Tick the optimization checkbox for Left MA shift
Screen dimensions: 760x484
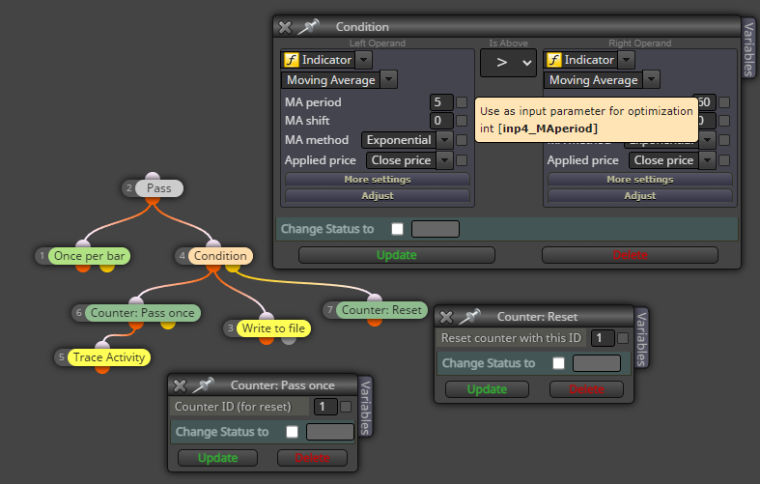pos(461,121)
